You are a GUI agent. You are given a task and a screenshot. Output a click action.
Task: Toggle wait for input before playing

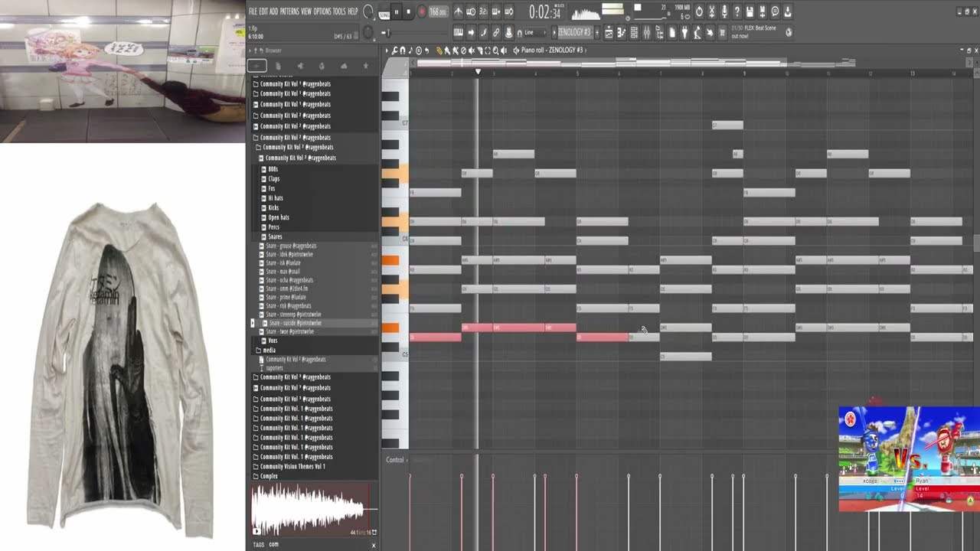pyautogui.click(x=472, y=11)
